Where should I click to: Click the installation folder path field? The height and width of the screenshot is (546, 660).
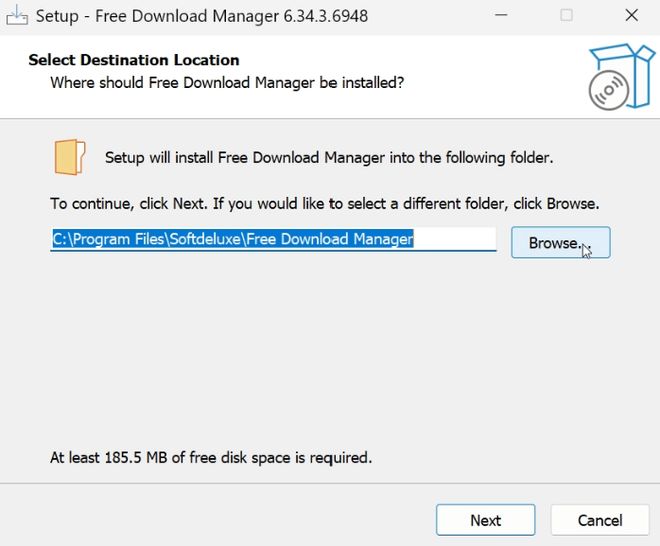[273, 239]
